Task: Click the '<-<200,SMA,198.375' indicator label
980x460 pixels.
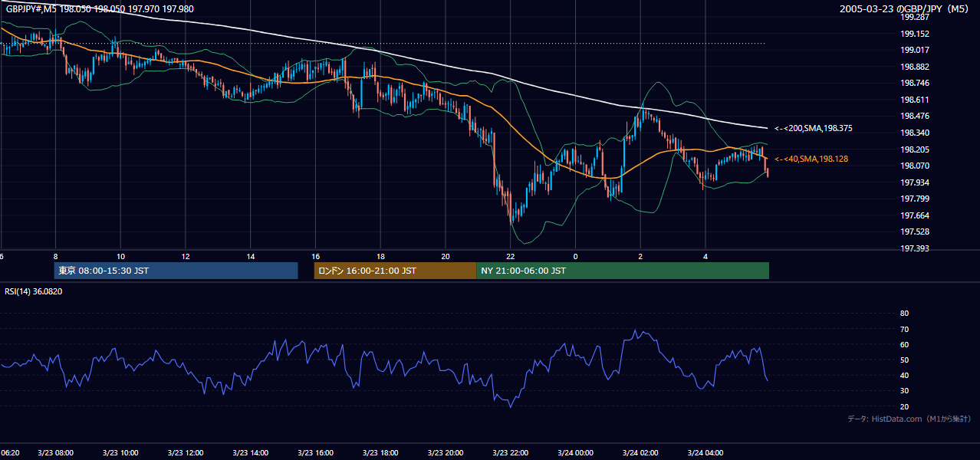Action: (x=814, y=129)
